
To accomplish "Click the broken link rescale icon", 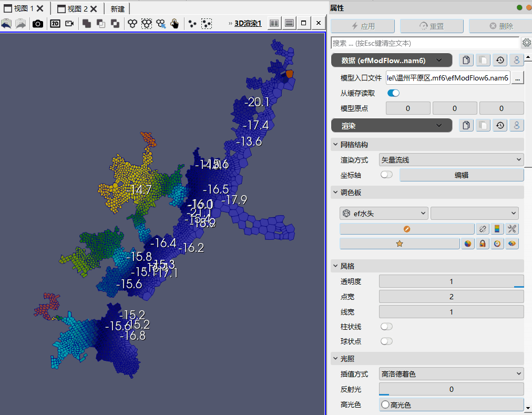I will click(483, 229).
